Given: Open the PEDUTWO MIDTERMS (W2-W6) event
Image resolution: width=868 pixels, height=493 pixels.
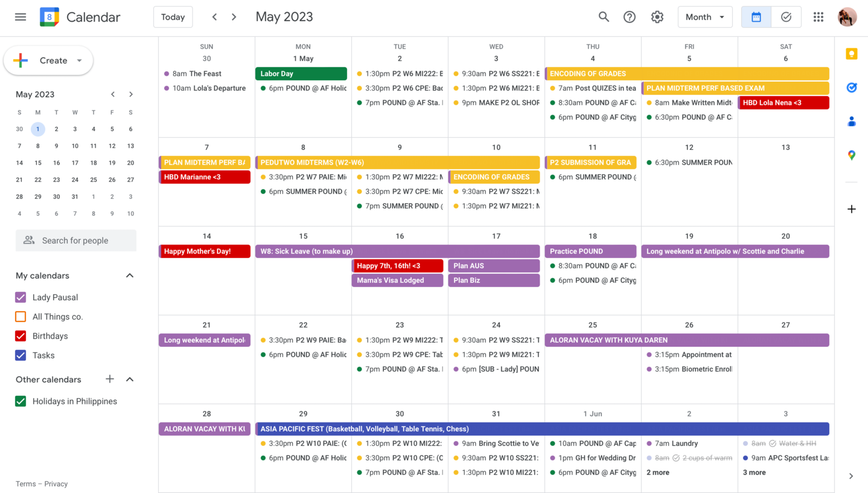Looking at the screenshot, I should point(397,163).
